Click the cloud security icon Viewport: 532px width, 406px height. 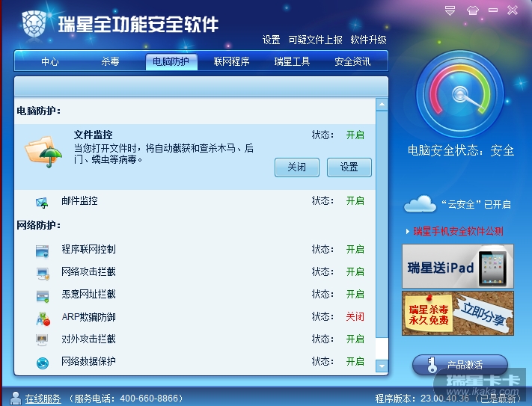point(420,203)
